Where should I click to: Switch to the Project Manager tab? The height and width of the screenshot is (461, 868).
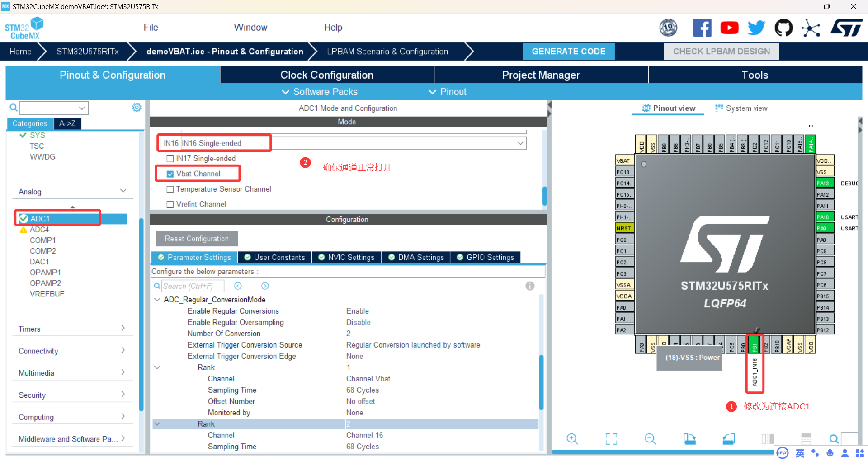(x=541, y=75)
